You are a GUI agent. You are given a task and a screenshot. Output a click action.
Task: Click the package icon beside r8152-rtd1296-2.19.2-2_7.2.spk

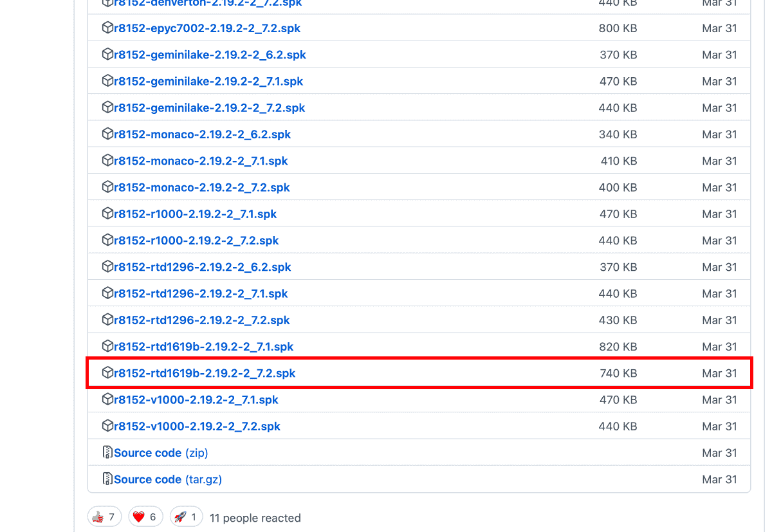(x=107, y=320)
